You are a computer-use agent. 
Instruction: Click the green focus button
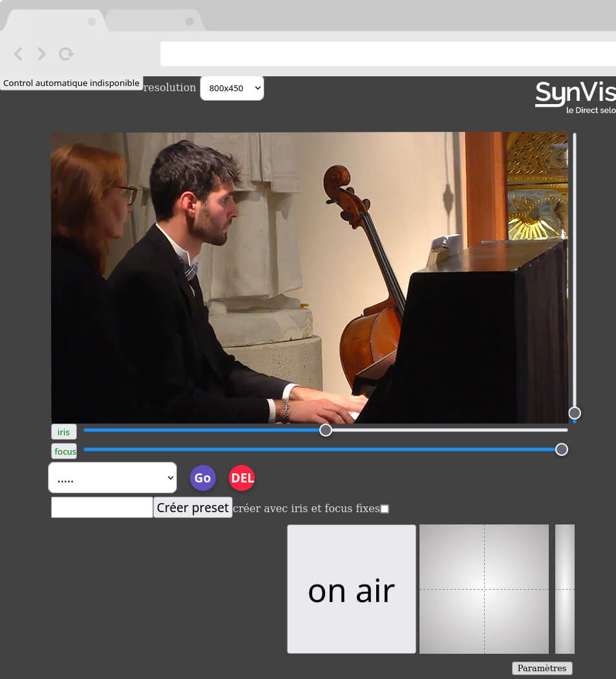pos(64,451)
